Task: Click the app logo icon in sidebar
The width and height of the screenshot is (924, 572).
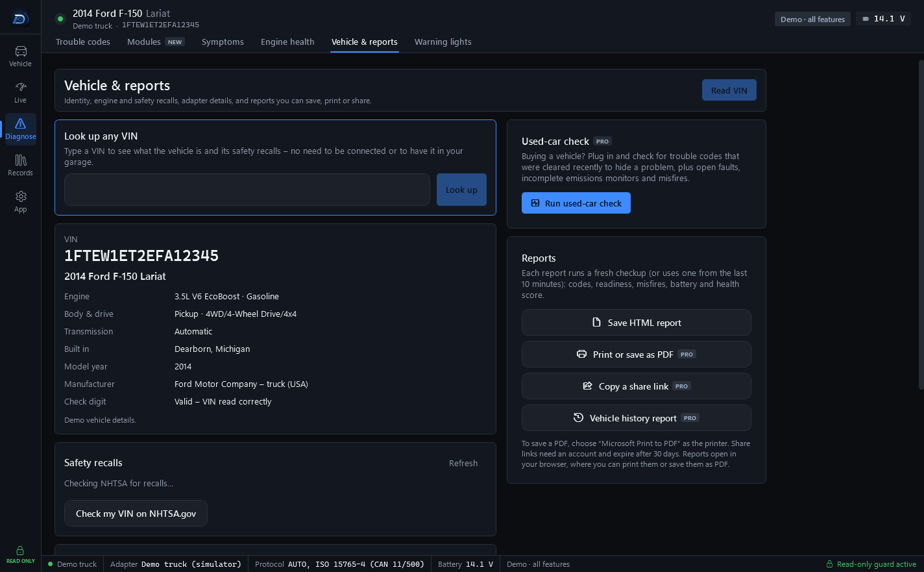Action: tap(20, 19)
